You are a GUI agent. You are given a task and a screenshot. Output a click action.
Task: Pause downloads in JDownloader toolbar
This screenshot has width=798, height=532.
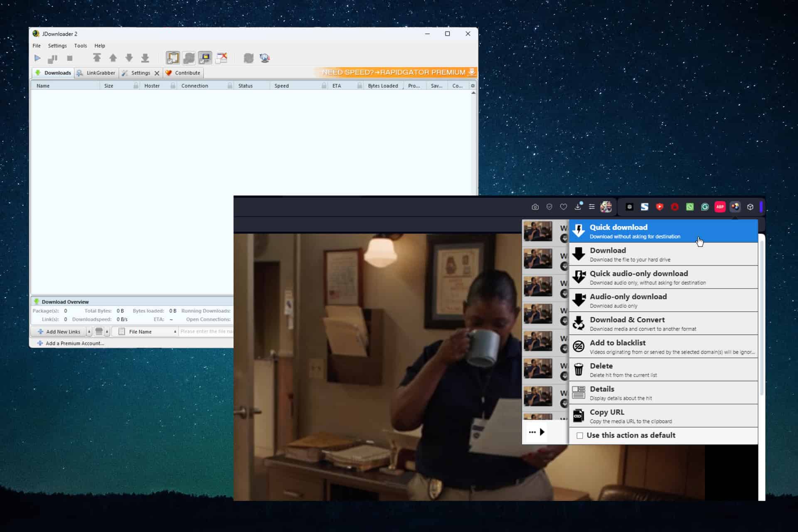click(53, 59)
